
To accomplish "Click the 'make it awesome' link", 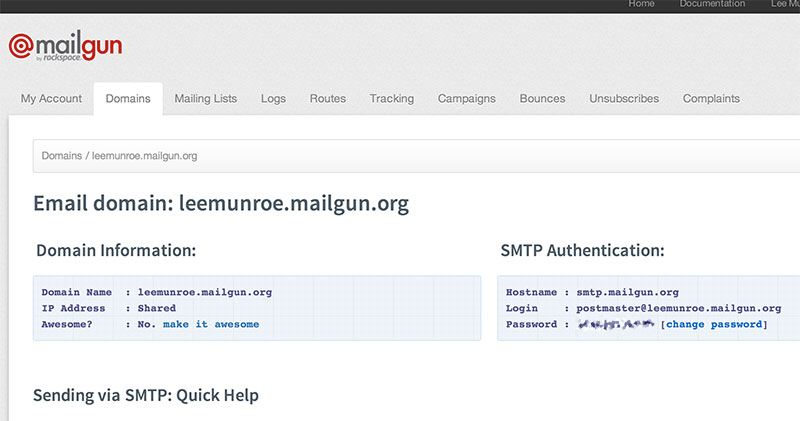I will [211, 324].
